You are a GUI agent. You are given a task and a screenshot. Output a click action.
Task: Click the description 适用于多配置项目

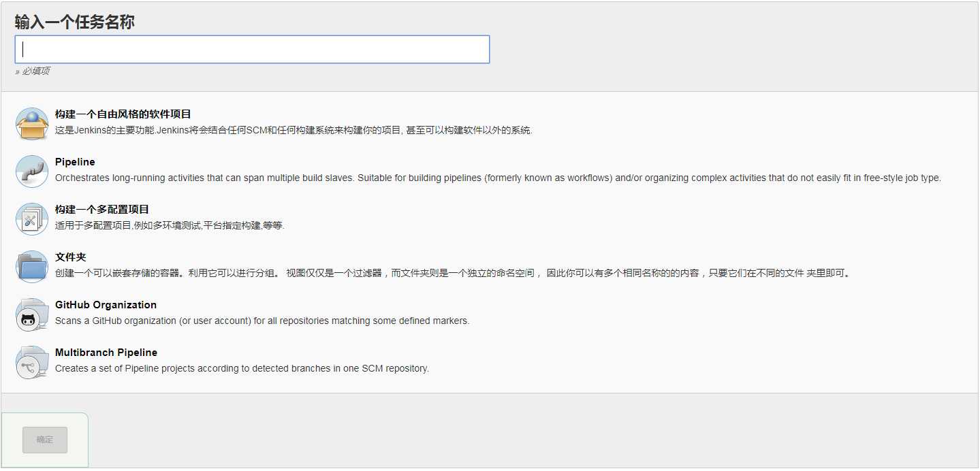coord(170,226)
